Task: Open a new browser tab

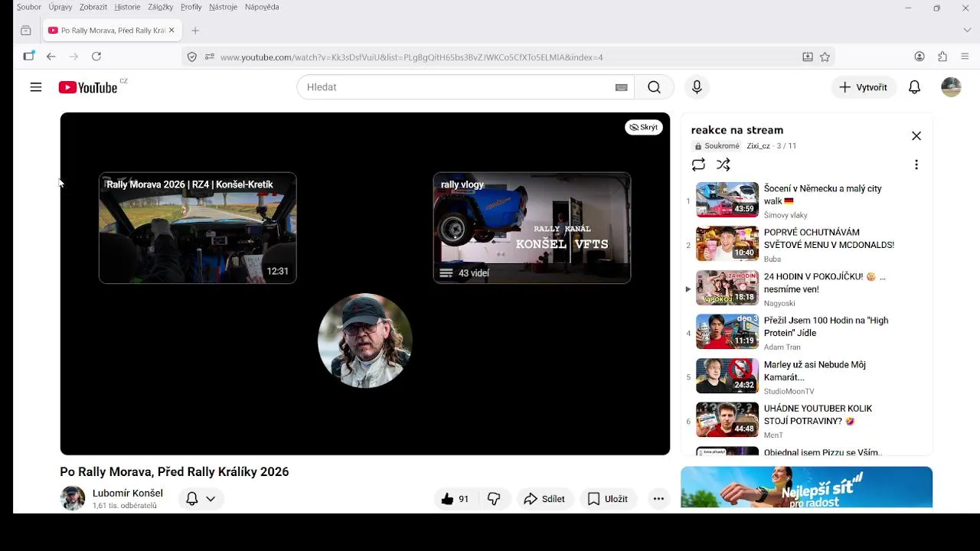Action: (x=195, y=31)
